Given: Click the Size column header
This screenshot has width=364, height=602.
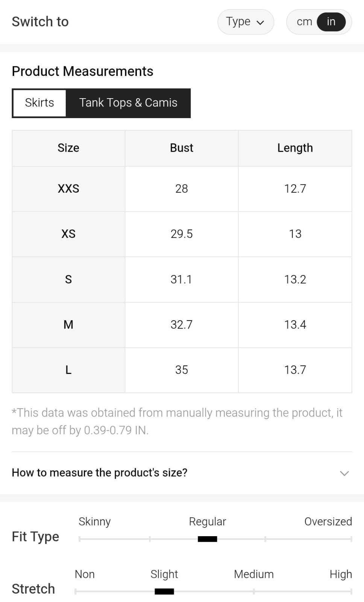Looking at the screenshot, I should coord(68,148).
